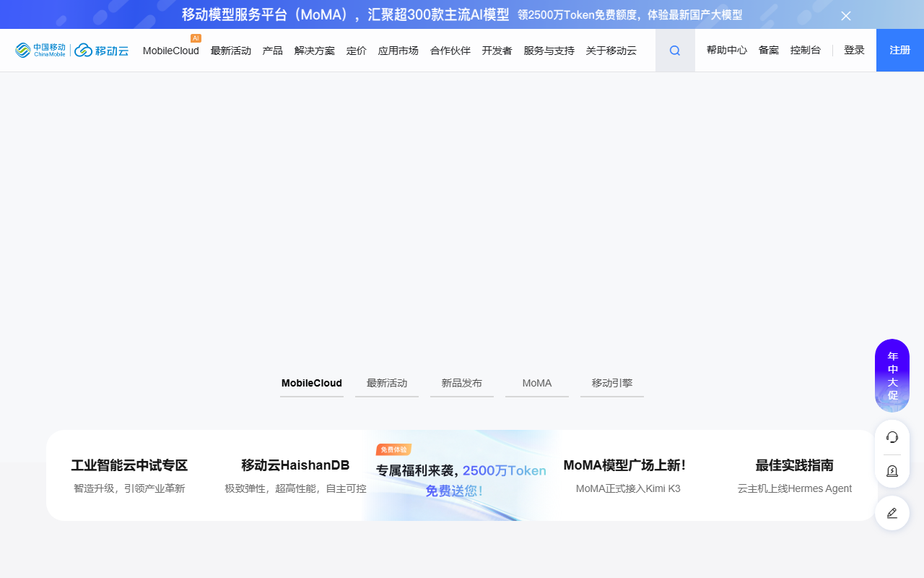Expand the 服务与支持 navigation menu

(549, 51)
